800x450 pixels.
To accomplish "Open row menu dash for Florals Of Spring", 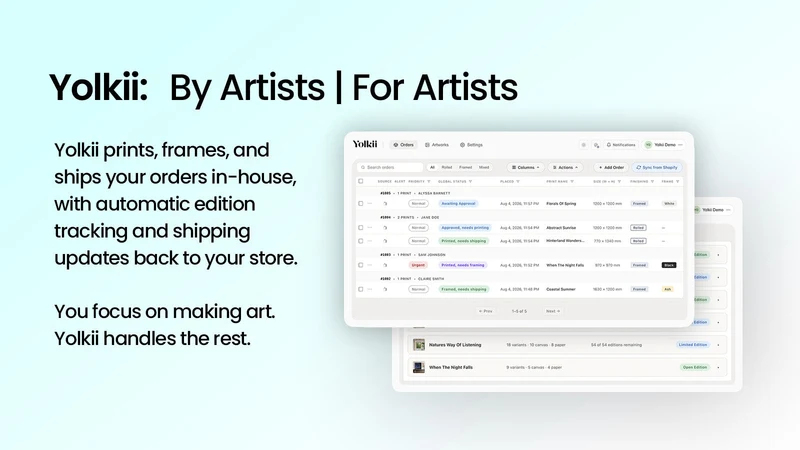I will point(370,204).
